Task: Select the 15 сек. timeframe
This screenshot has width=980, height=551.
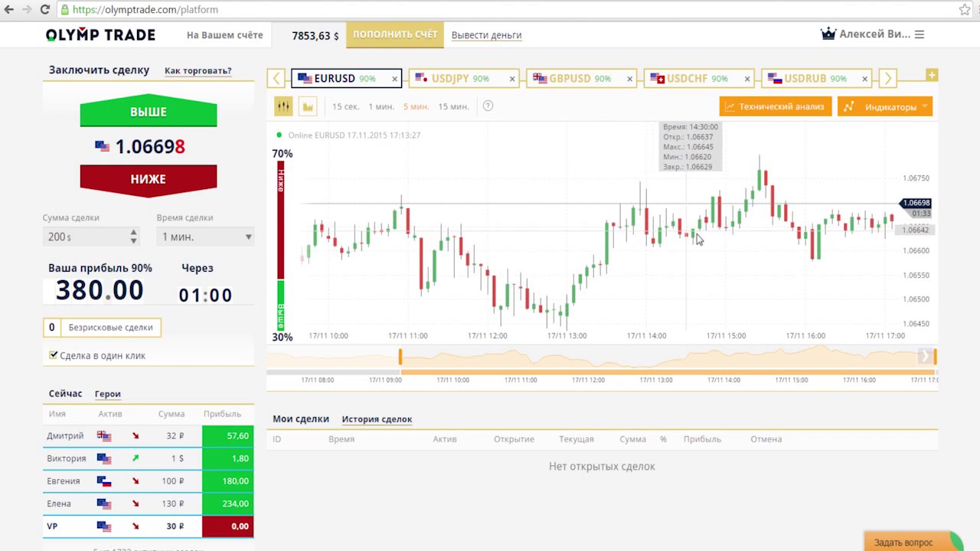Action: click(x=345, y=106)
